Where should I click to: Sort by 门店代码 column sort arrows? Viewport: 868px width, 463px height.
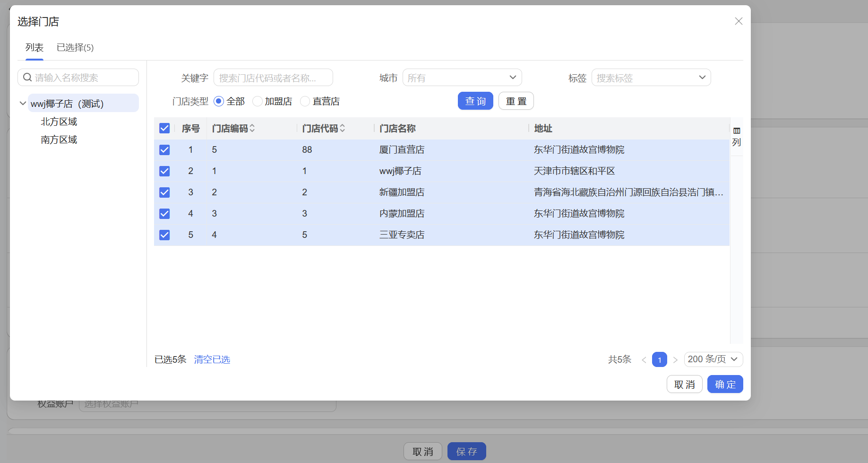(x=343, y=128)
